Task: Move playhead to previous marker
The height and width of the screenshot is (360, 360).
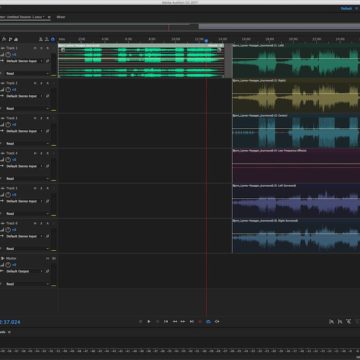Action: [x=166, y=322]
